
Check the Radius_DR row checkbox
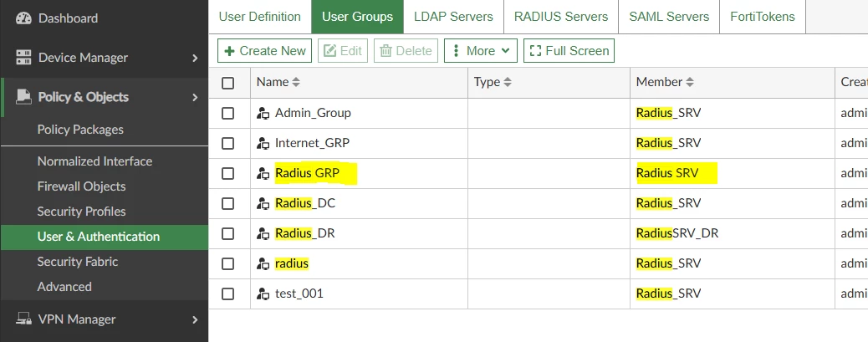(227, 233)
